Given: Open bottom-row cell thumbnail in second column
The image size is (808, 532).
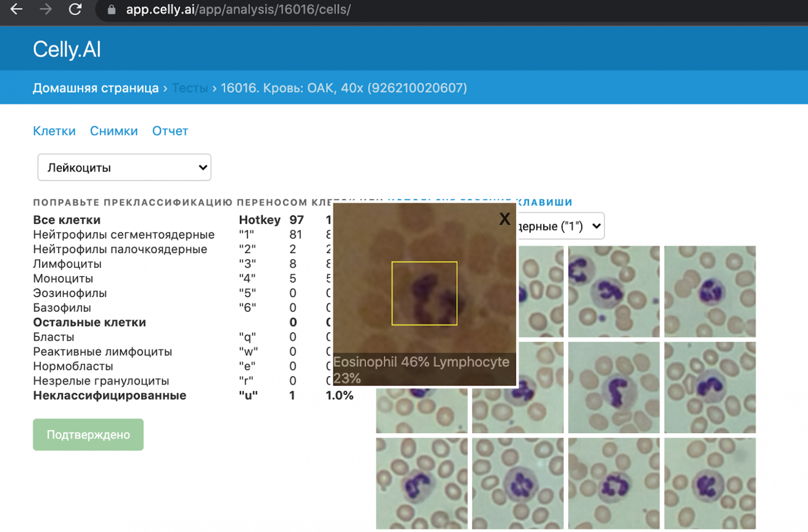Looking at the screenshot, I should tap(518, 483).
